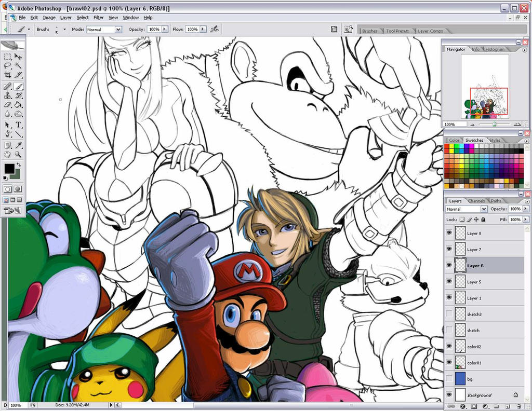The image size is (532, 411).
Task: Hide the Background layer
Action: 449,395
